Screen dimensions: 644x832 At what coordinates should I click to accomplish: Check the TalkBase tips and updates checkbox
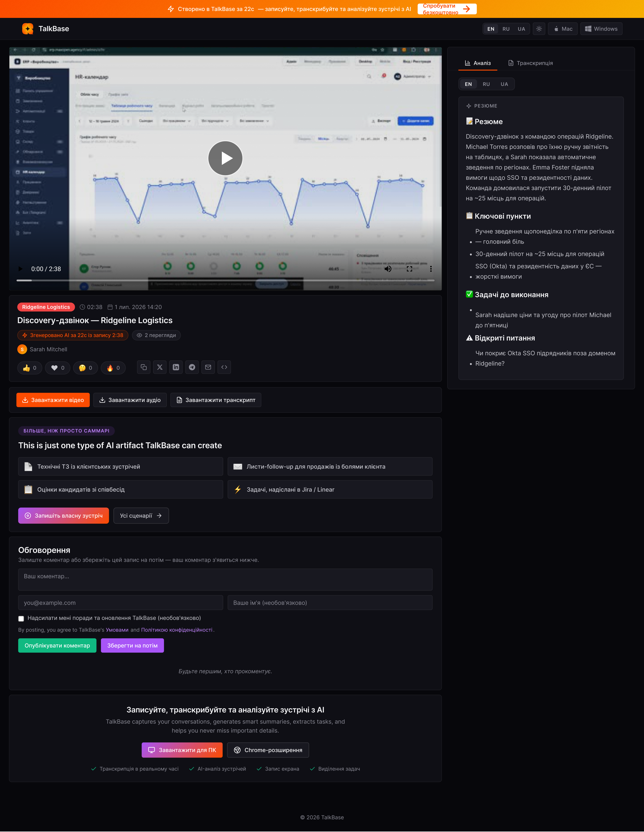click(x=21, y=618)
